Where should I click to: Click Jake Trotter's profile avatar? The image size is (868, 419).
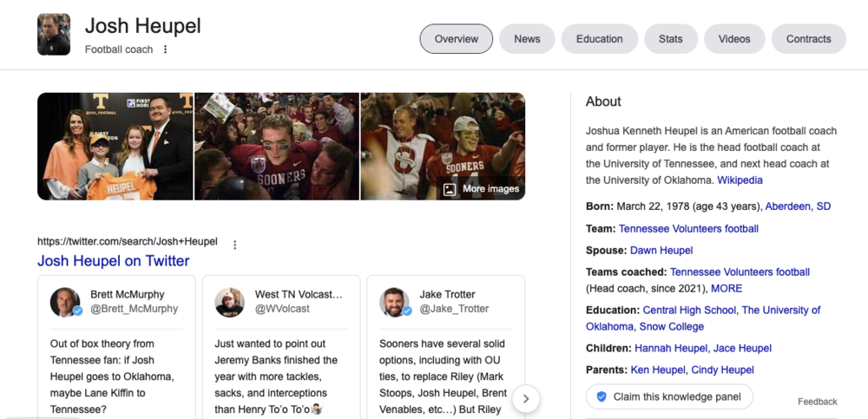[394, 302]
